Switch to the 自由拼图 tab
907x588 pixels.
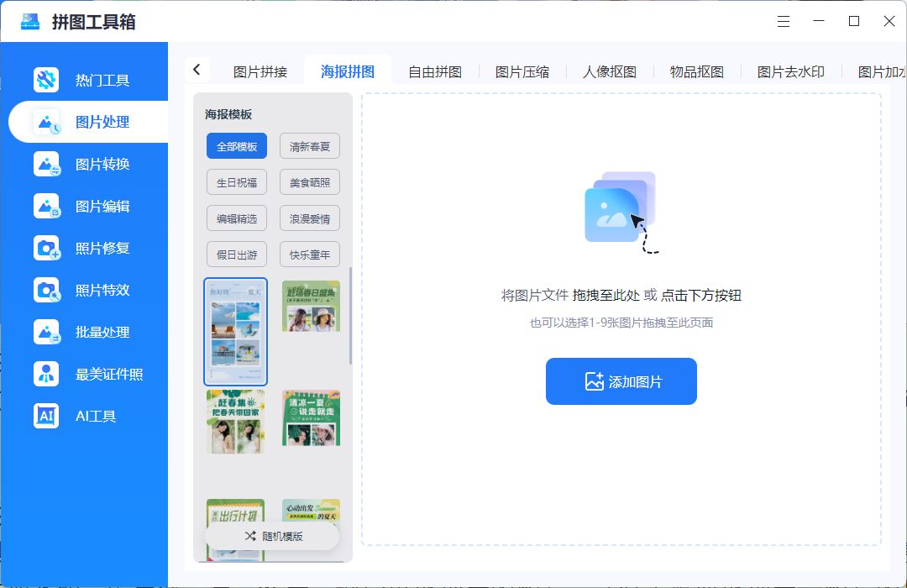[435, 71]
